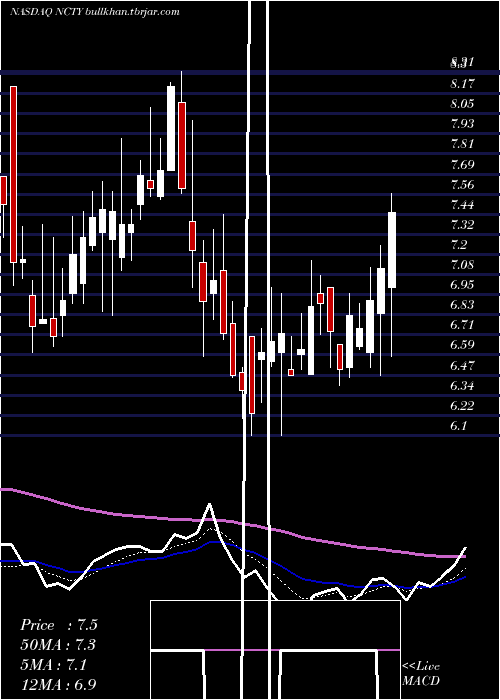
Task: Click the 6.47 price axis label
Action: pyautogui.click(x=462, y=365)
